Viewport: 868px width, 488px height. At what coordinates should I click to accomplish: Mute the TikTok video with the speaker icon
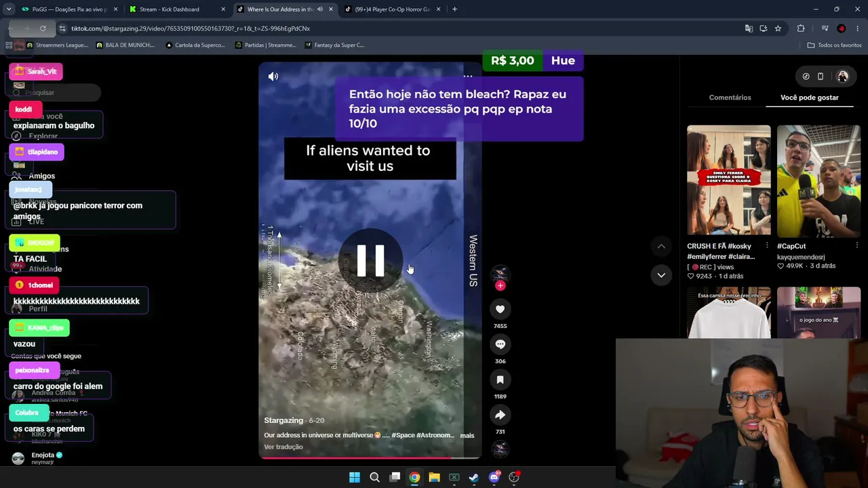click(x=273, y=77)
